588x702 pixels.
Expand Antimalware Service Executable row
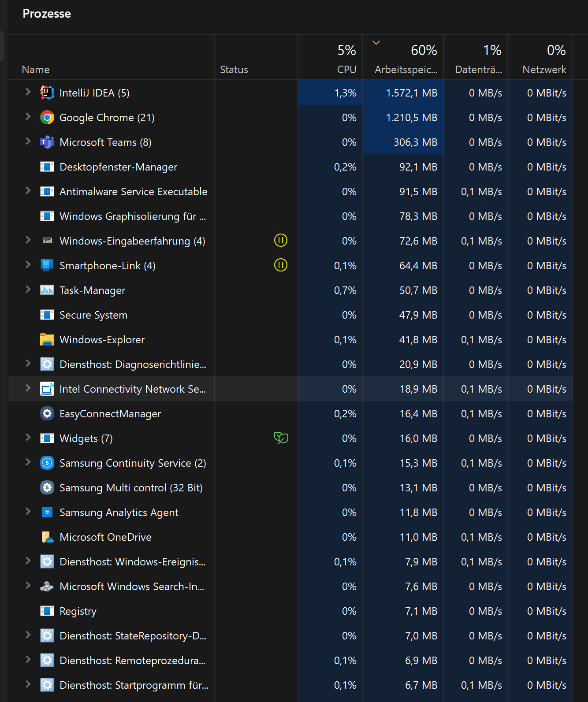pos(28,190)
